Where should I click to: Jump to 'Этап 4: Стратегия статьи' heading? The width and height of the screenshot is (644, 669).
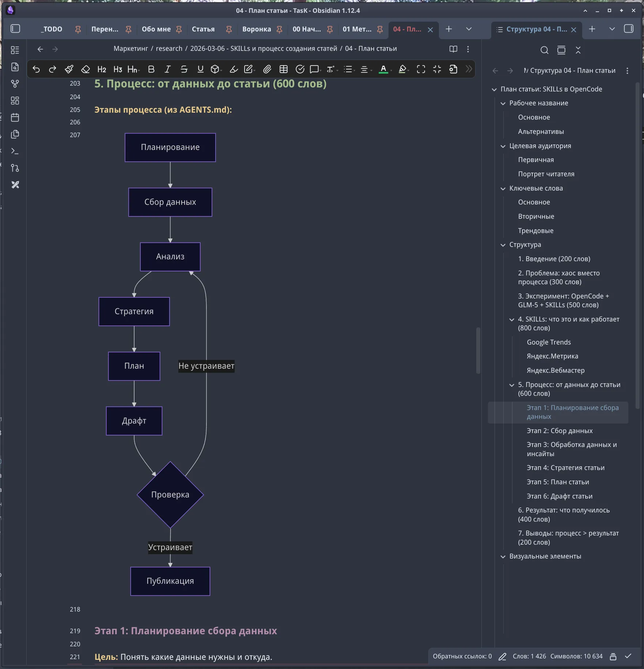click(x=565, y=468)
